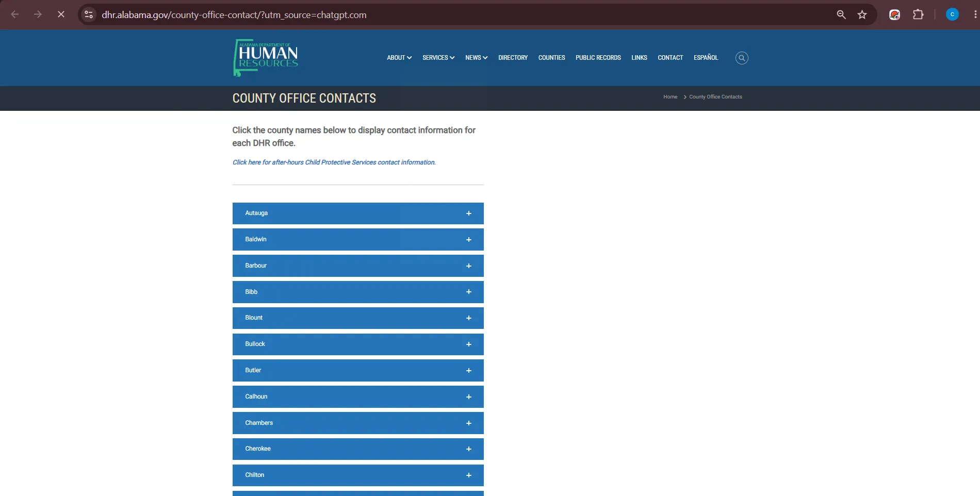The image size is (980, 496).
Task: Click the Blount county name text
Action: (254, 318)
